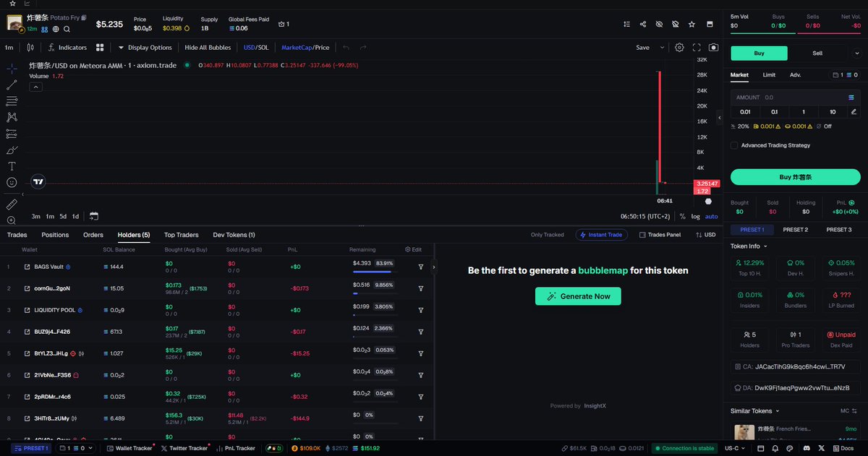Click the Buy 炸薯条 button
This screenshot has height=456, width=868.
795,177
